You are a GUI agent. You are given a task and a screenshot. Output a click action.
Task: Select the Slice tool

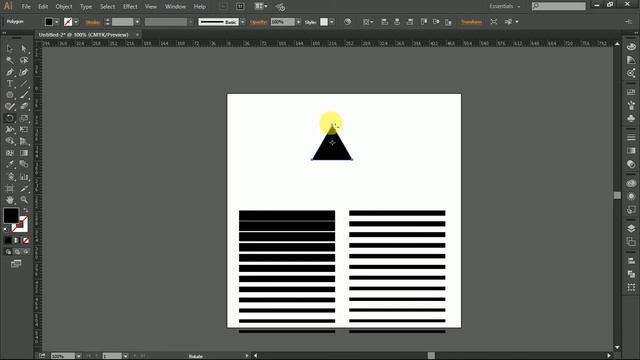tap(24, 189)
